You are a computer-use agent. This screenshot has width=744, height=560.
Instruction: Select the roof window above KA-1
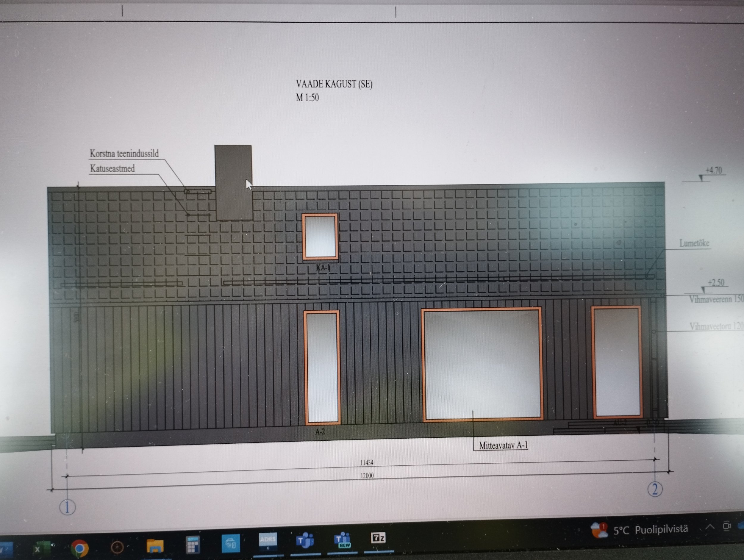tap(320, 237)
